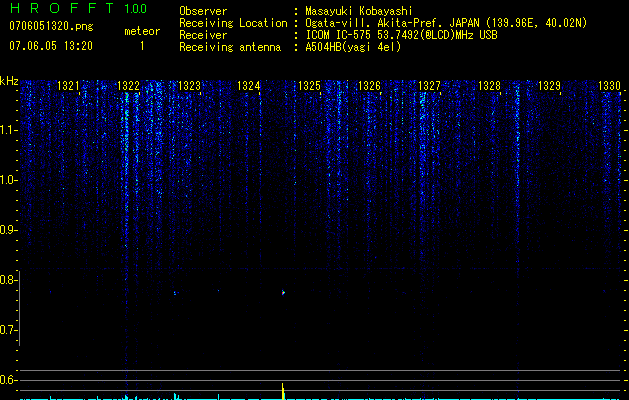The height and width of the screenshot is (400, 629).
Task: Click the 0.6 kHz axis label
Action: pyautogui.click(x=9, y=380)
